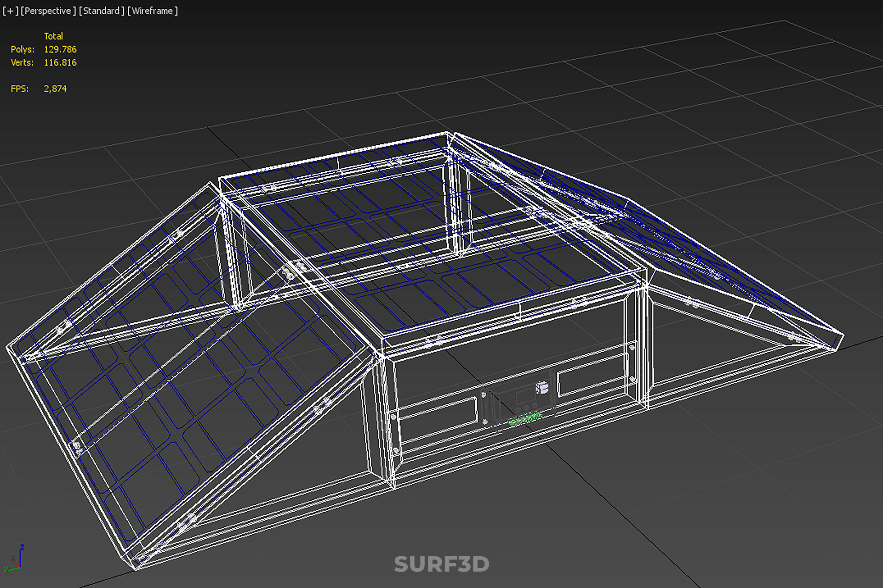
Task: Click the FPS value 2,874
Action: (x=55, y=89)
